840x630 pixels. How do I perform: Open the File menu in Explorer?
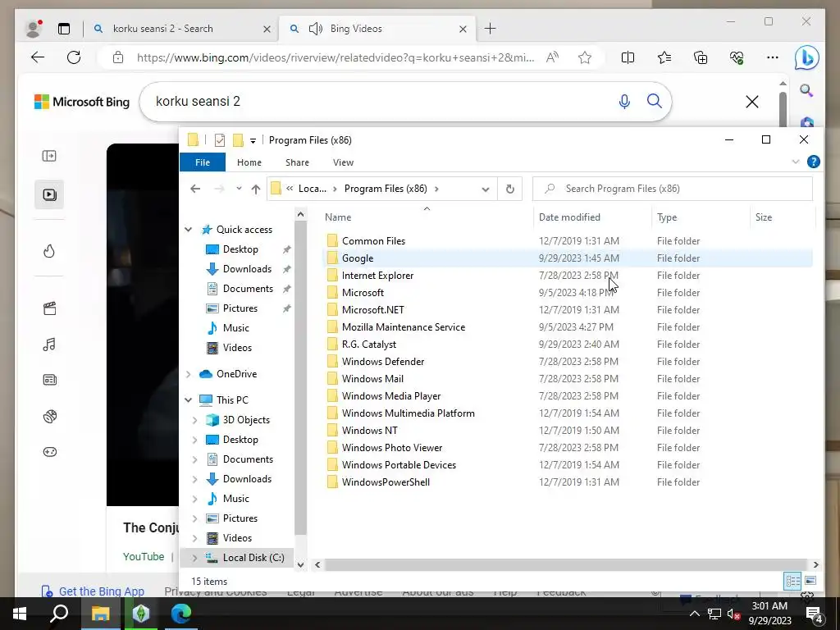pyautogui.click(x=203, y=162)
